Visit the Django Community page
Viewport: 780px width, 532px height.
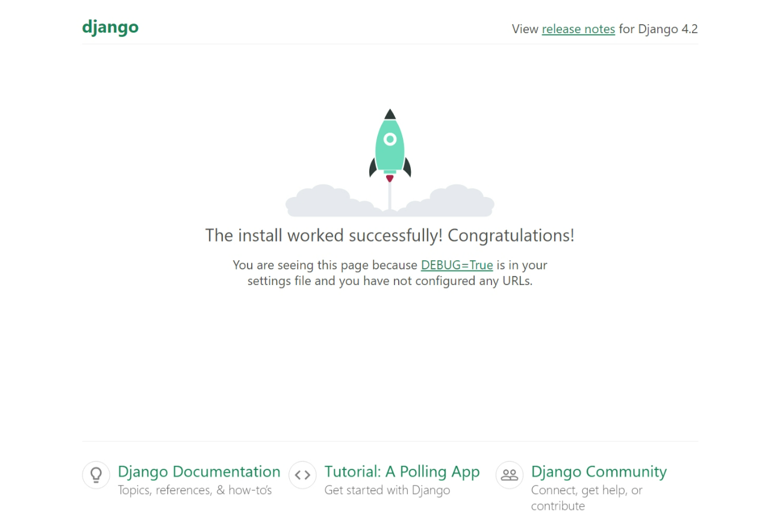(599, 472)
